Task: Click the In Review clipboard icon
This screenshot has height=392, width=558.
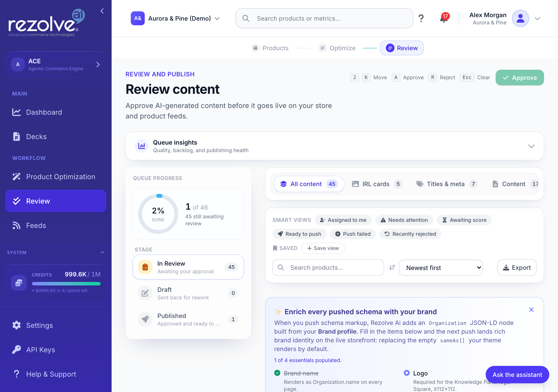Action: click(145, 267)
